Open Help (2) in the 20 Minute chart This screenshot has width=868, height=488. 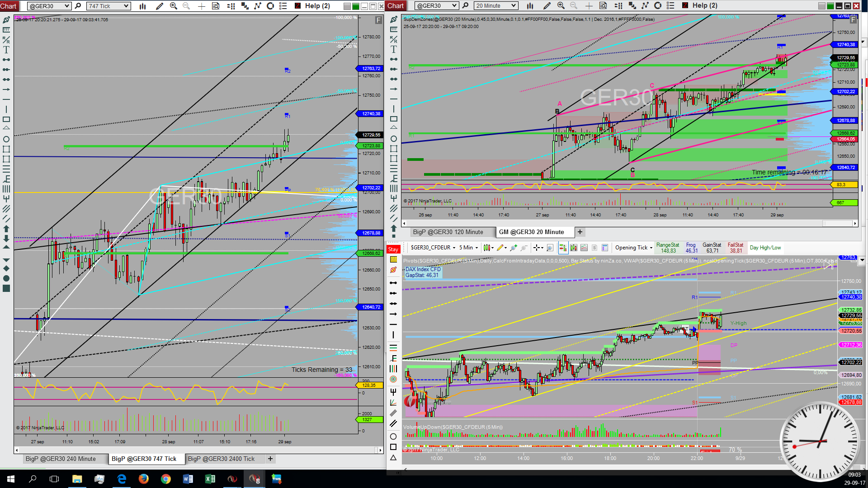pos(705,5)
